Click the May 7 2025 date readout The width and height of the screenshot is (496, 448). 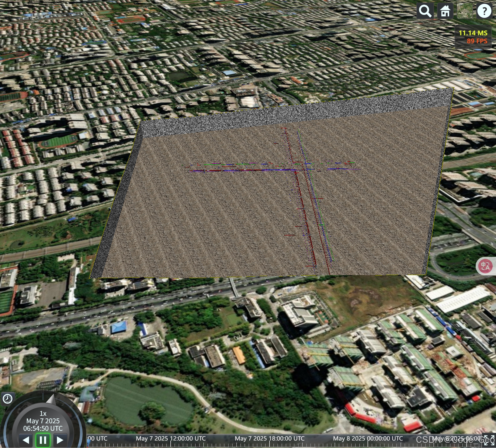[x=43, y=421]
